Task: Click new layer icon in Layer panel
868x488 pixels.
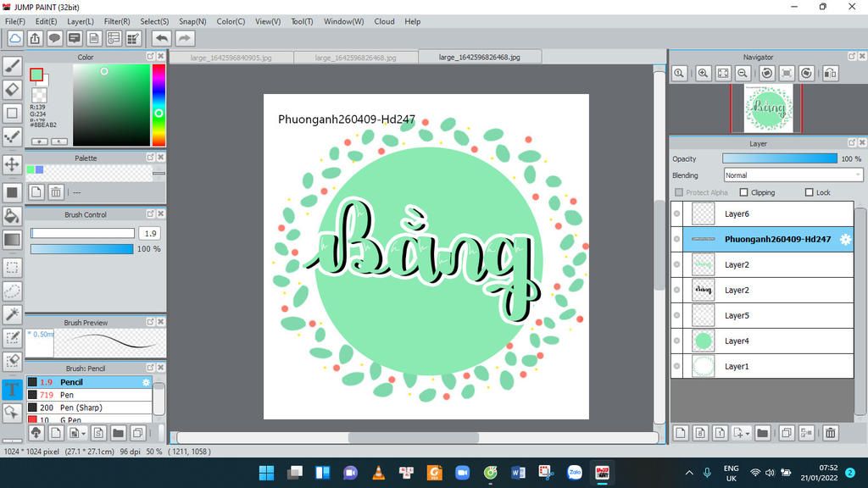Action: [681, 433]
